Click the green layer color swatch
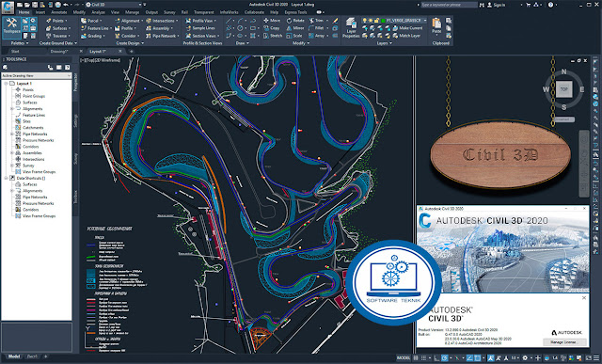This screenshot has width=602, height=364. coord(383,21)
